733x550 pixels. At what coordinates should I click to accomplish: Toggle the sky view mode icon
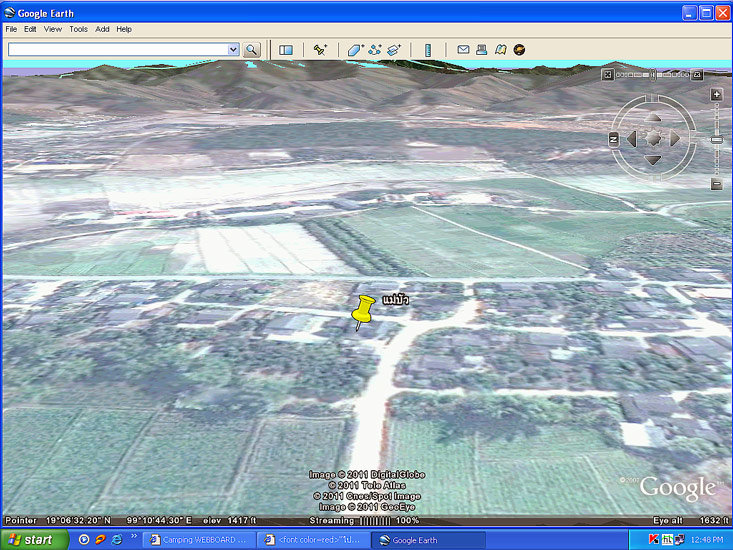pos(519,49)
